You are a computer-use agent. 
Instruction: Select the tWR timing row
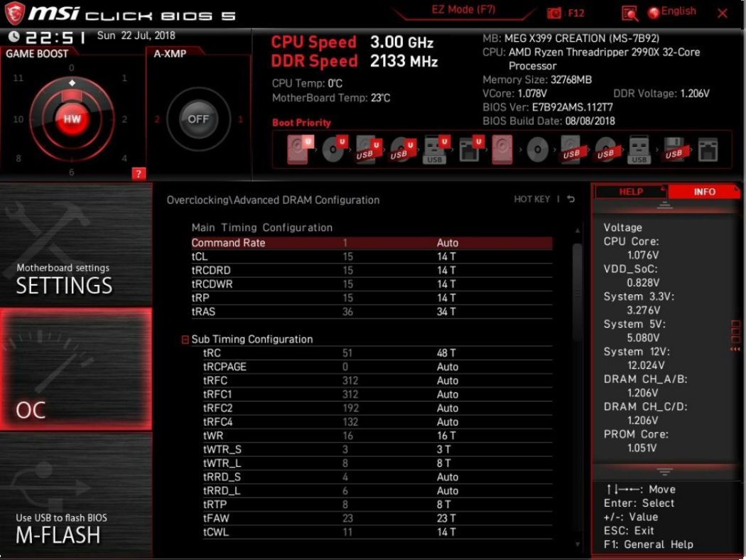click(377, 436)
